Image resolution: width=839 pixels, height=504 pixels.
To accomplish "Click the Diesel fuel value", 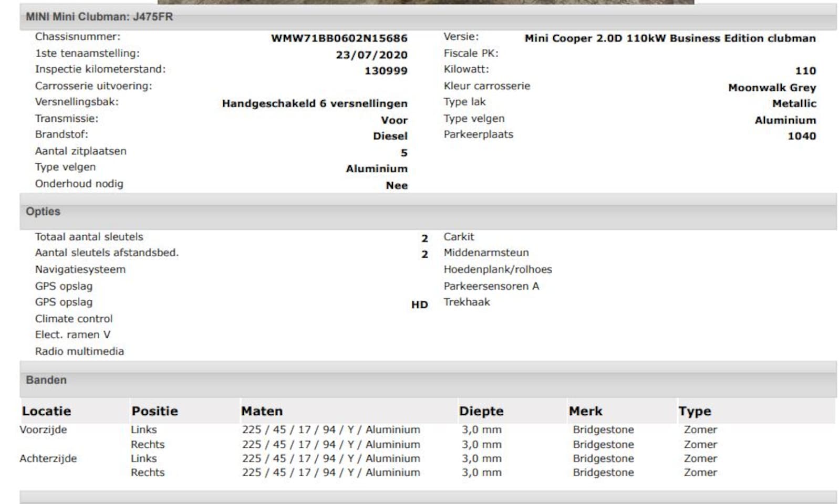I will pyautogui.click(x=390, y=136).
